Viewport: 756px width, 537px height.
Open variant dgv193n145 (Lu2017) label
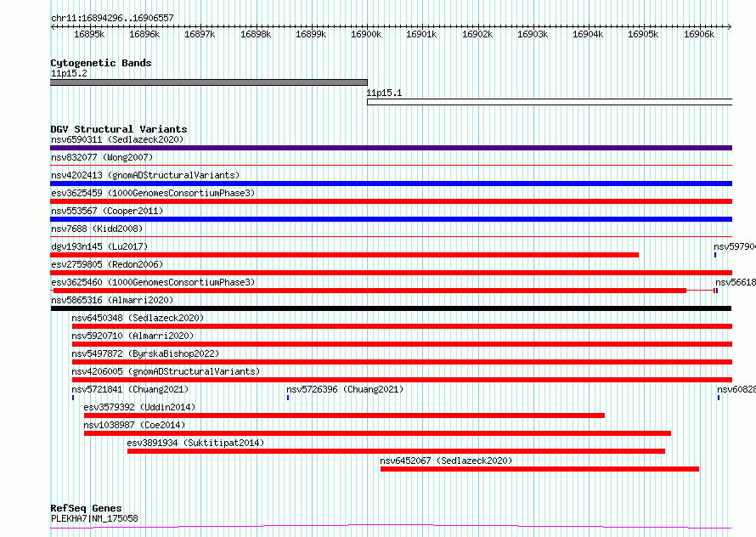(99, 246)
